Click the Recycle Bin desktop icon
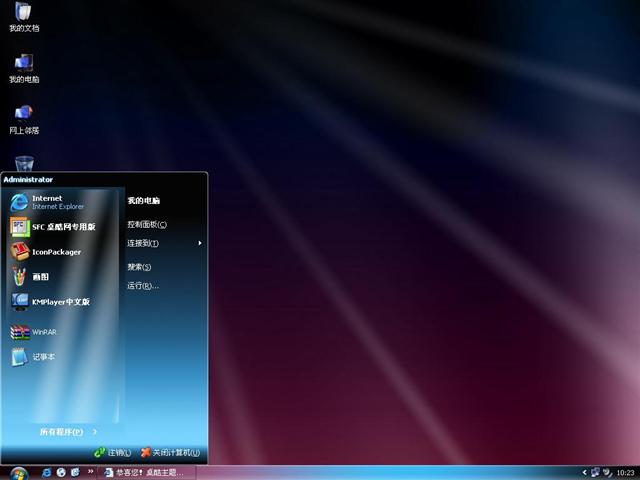Viewport: 640px width, 480px height. (25, 163)
